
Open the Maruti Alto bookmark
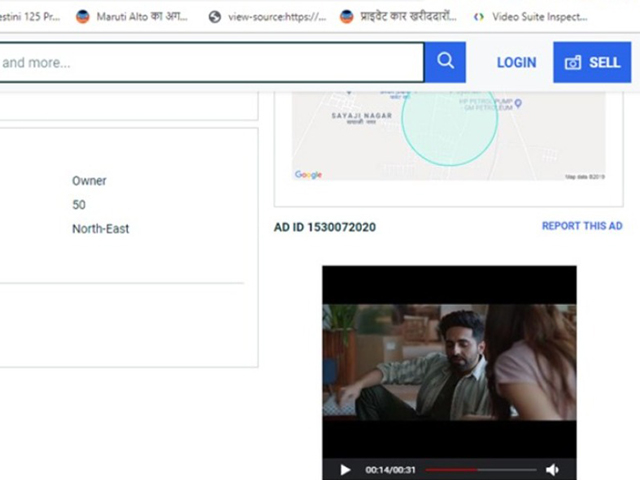pos(131,17)
